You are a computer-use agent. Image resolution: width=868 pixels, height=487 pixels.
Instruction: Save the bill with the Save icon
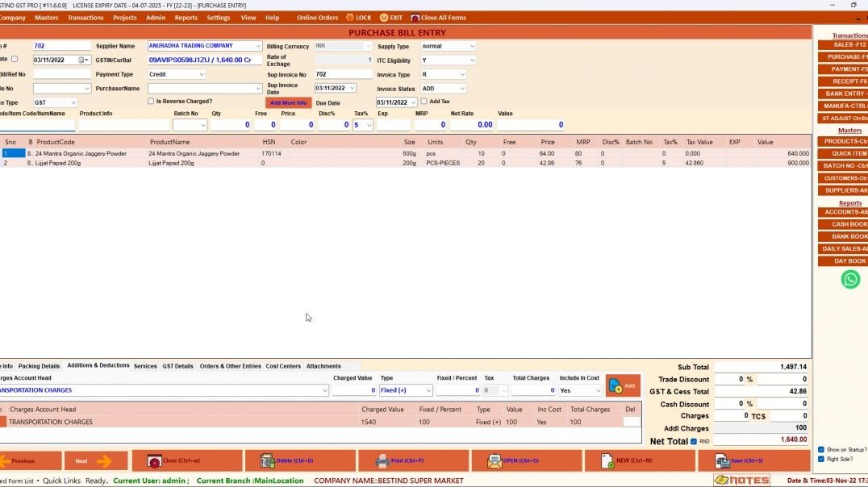click(720, 460)
